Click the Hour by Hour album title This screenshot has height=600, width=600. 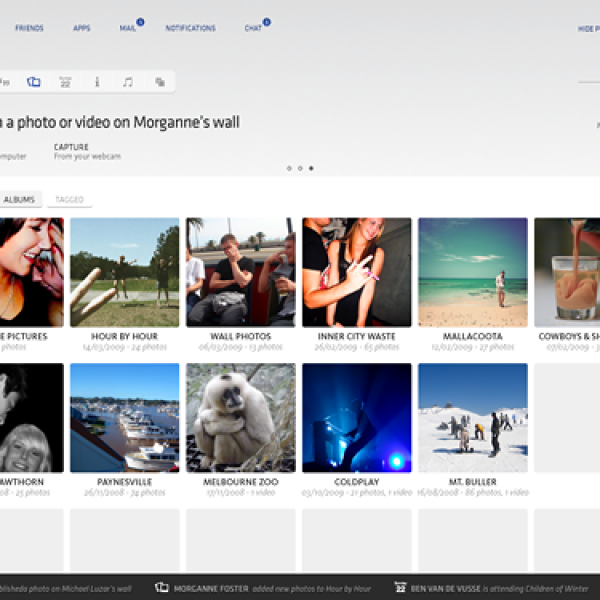tap(124, 336)
